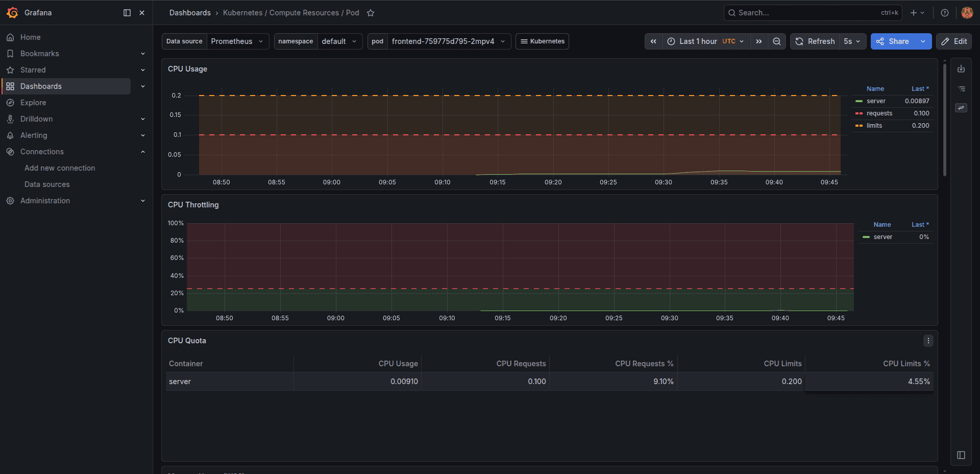
Task: Open Starred in sidebar
Action: click(x=33, y=70)
